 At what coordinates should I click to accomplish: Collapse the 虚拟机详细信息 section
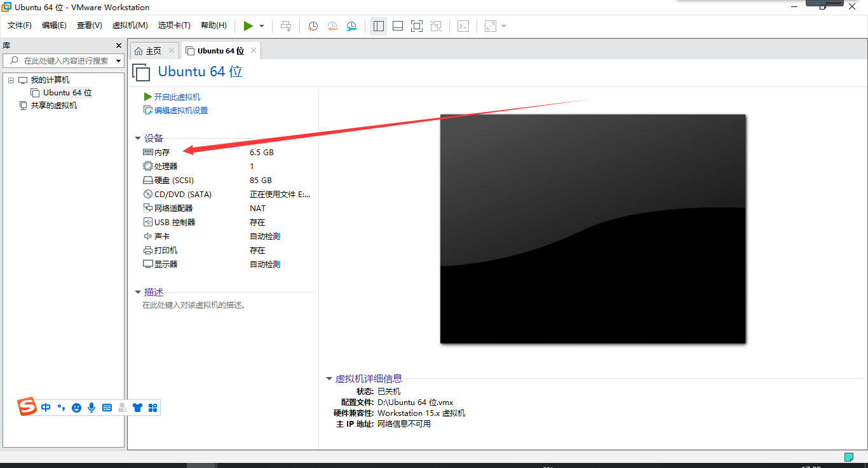pyautogui.click(x=329, y=378)
